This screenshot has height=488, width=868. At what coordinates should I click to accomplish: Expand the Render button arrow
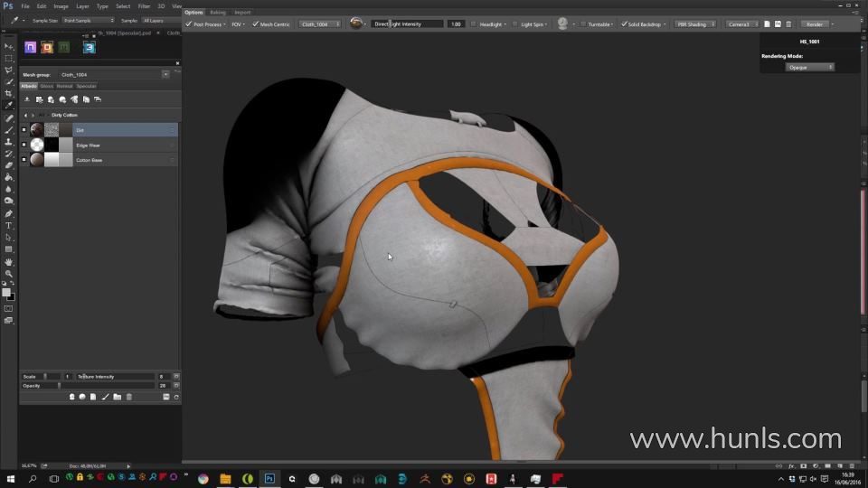click(x=833, y=24)
